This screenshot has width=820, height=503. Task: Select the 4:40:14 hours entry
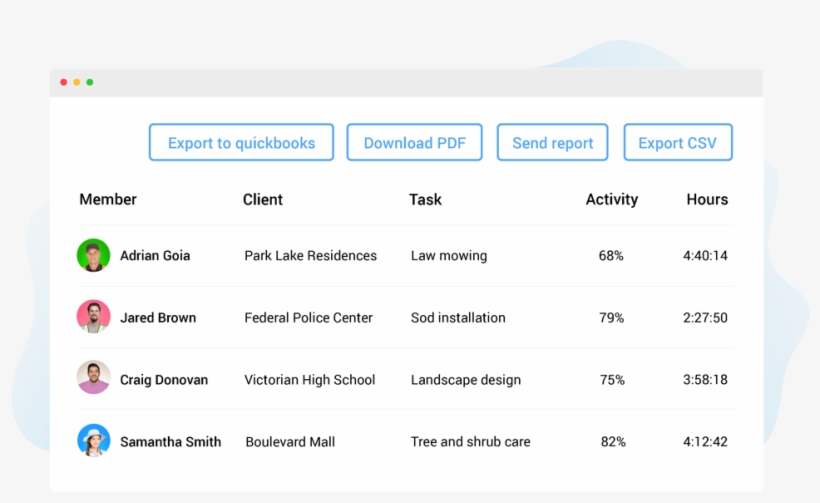click(x=705, y=255)
